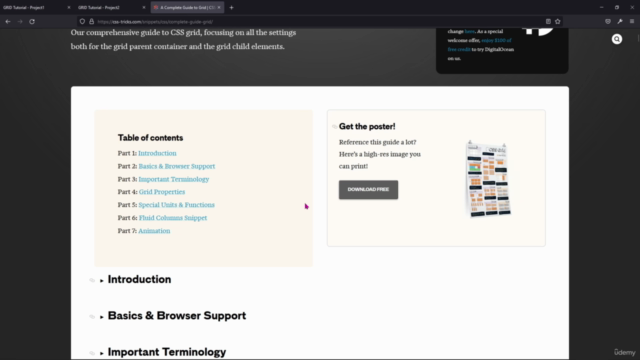Click the 'here' link in the DigitalOcean ad
This screenshot has width=640, height=360.
point(469,31)
